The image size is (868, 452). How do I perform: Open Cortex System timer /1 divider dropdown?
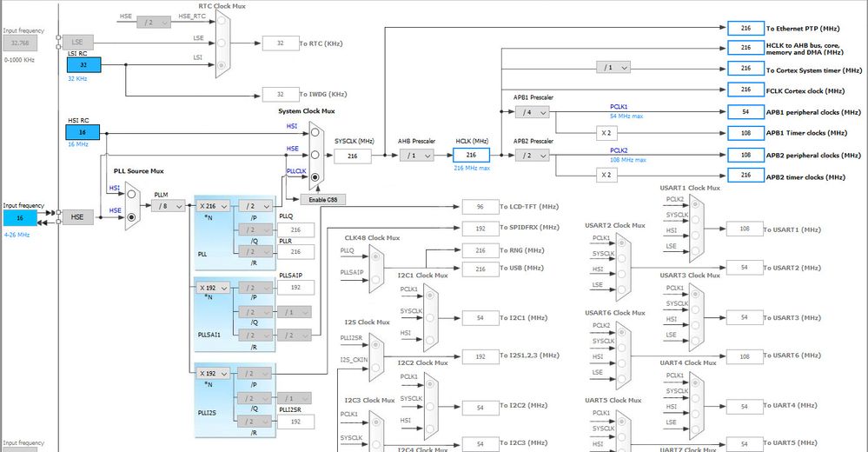[613, 67]
